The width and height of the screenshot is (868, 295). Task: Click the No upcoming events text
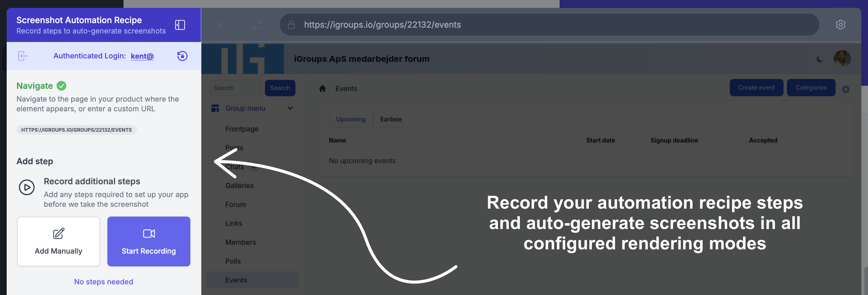[362, 161]
